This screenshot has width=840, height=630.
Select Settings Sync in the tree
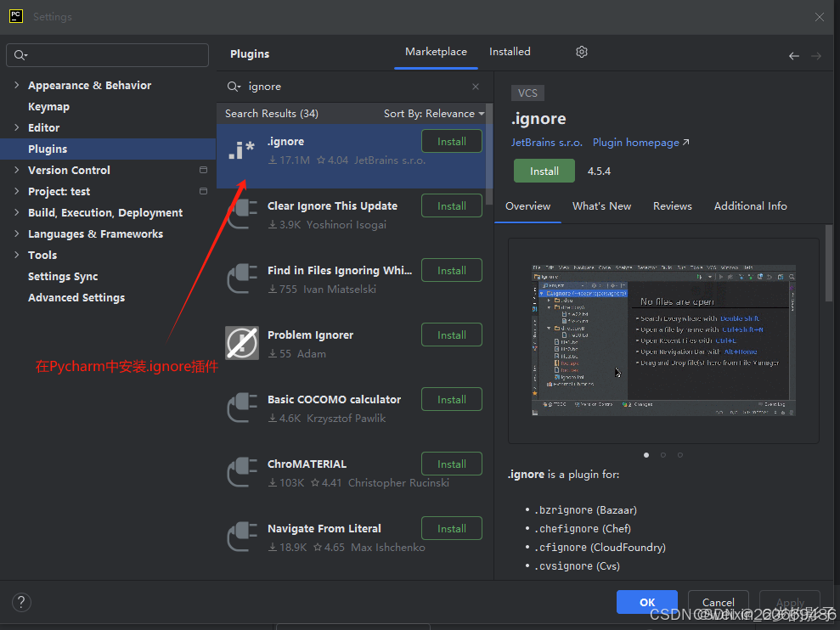(63, 277)
